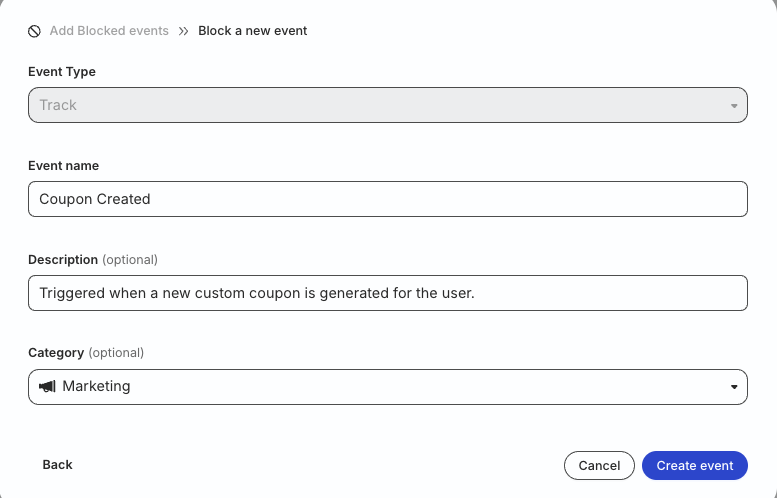Click the double chevron breadcrumb separator

(x=184, y=31)
